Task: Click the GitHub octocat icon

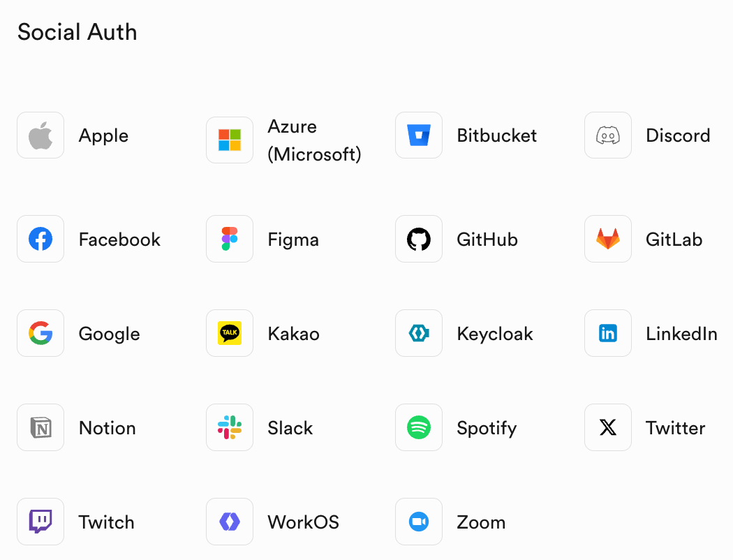Action: [419, 239]
